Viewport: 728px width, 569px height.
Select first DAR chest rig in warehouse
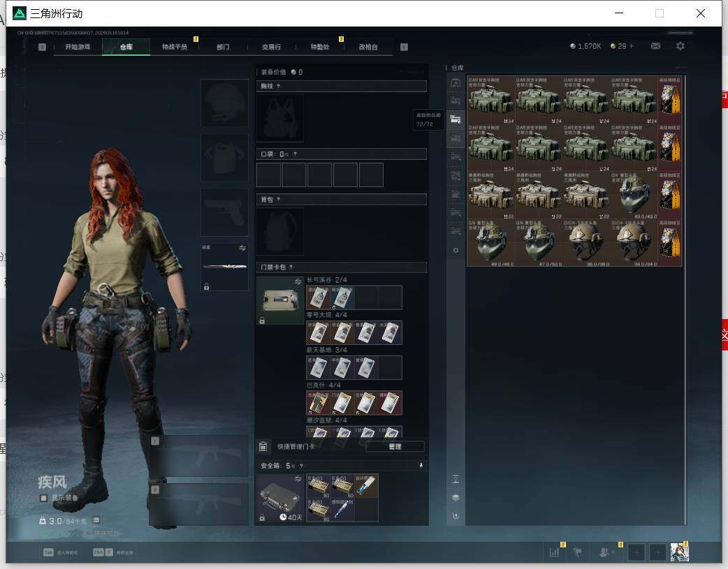(x=490, y=101)
